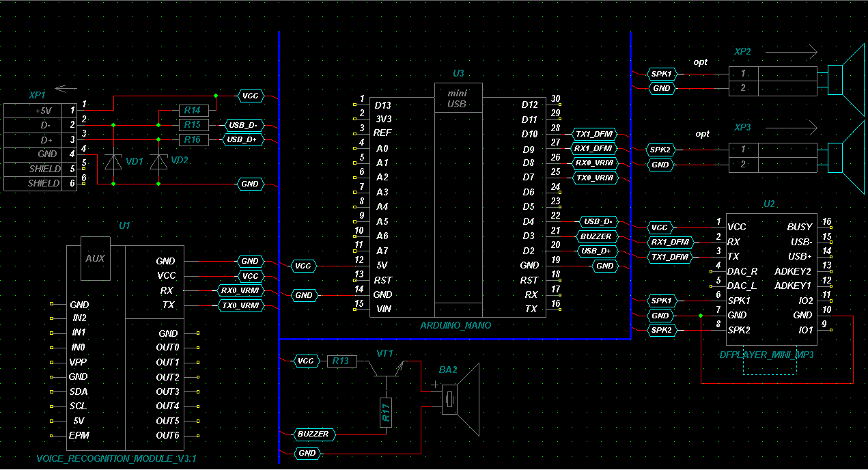
Task: Select the mini USB block on U3
Action: pyautogui.click(x=458, y=98)
